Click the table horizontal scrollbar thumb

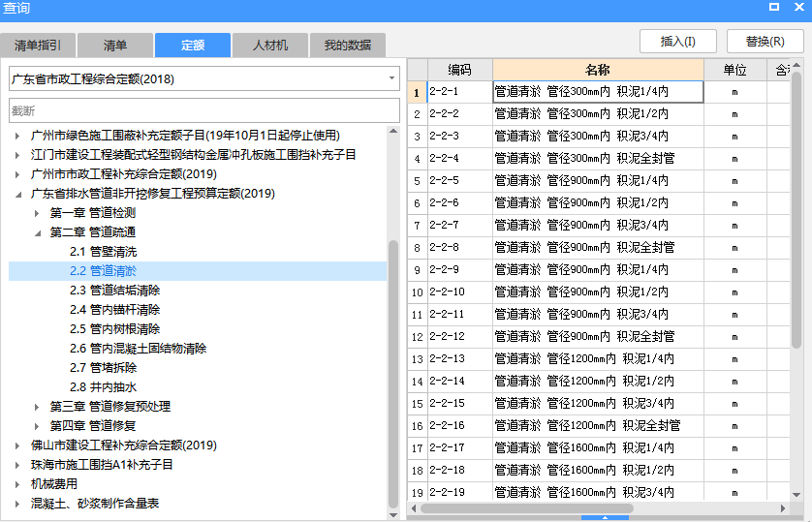click(527, 508)
